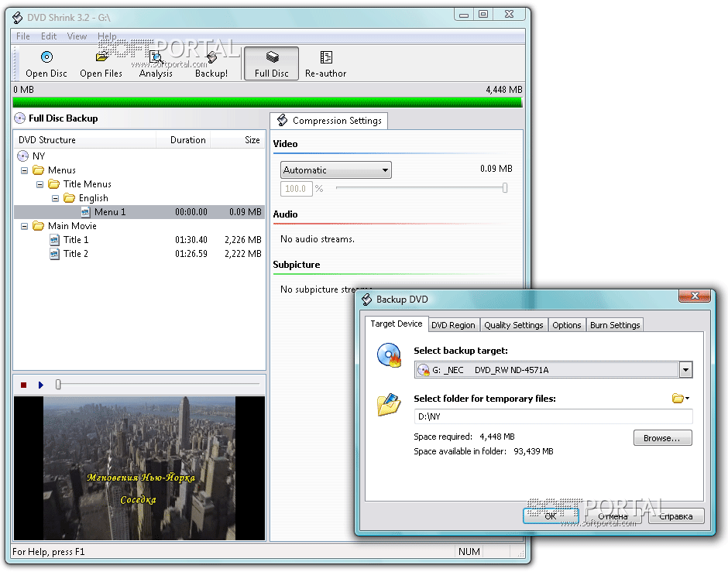Click the temporary folder path field D:\NY
This screenshot has height=572, width=728.
(x=553, y=416)
